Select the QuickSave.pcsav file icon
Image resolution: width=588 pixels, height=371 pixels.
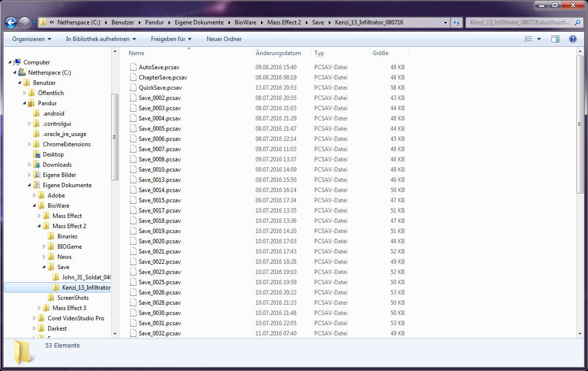[133, 88]
